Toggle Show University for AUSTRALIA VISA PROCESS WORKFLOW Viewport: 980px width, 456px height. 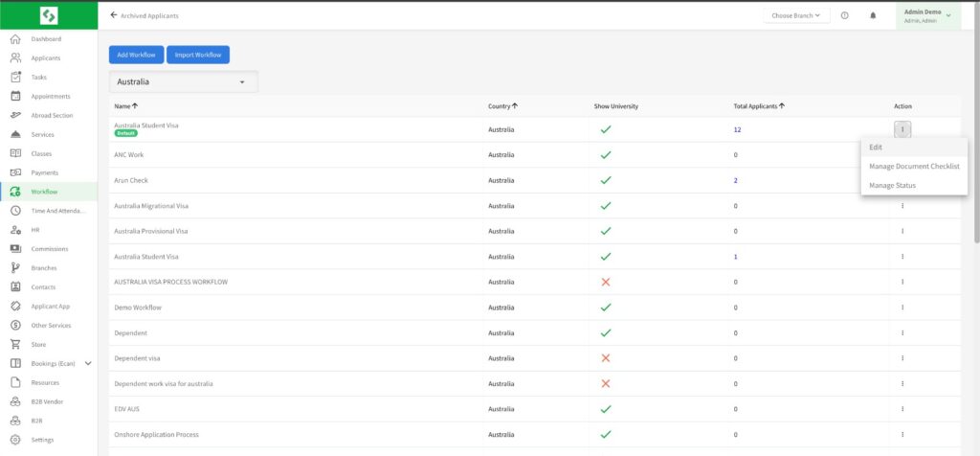point(605,282)
